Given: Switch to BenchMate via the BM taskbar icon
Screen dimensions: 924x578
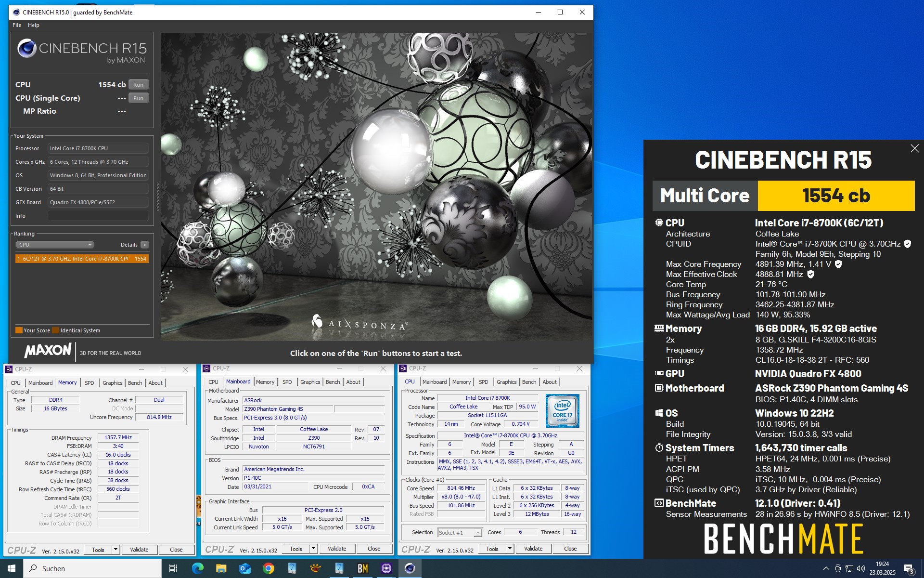Looking at the screenshot, I should (362, 568).
